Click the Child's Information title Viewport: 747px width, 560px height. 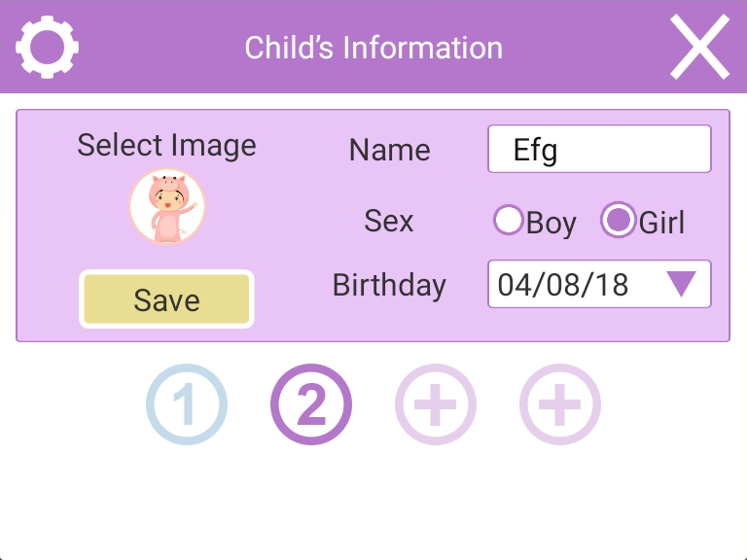[373, 48]
